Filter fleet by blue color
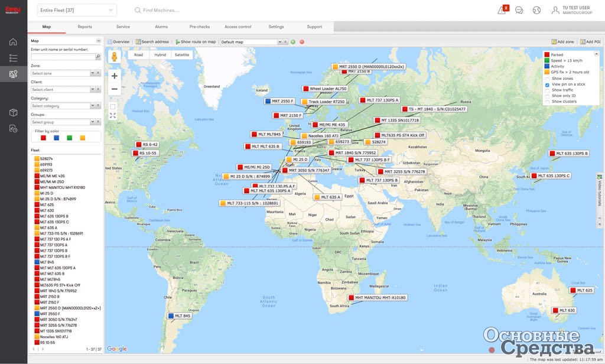 pos(56,138)
